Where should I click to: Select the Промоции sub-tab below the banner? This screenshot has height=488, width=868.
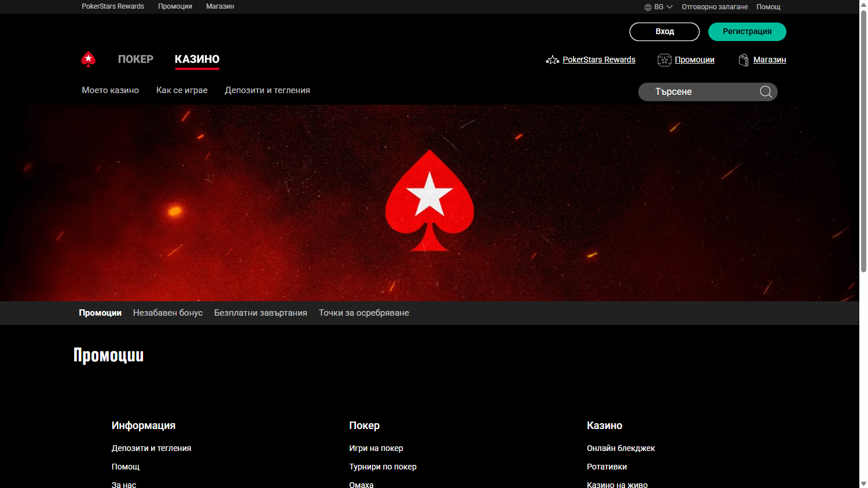pos(100,313)
